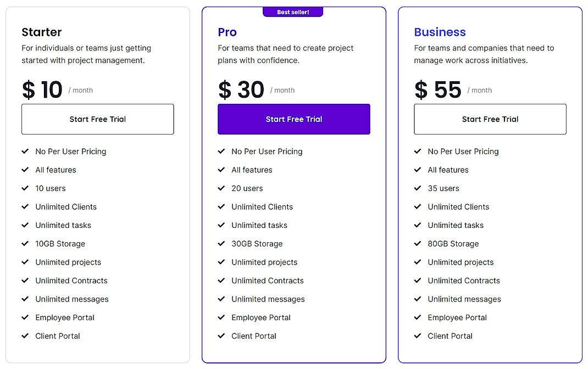Click the checkmark next to Starter's Unlimited Contracts

(x=25, y=281)
